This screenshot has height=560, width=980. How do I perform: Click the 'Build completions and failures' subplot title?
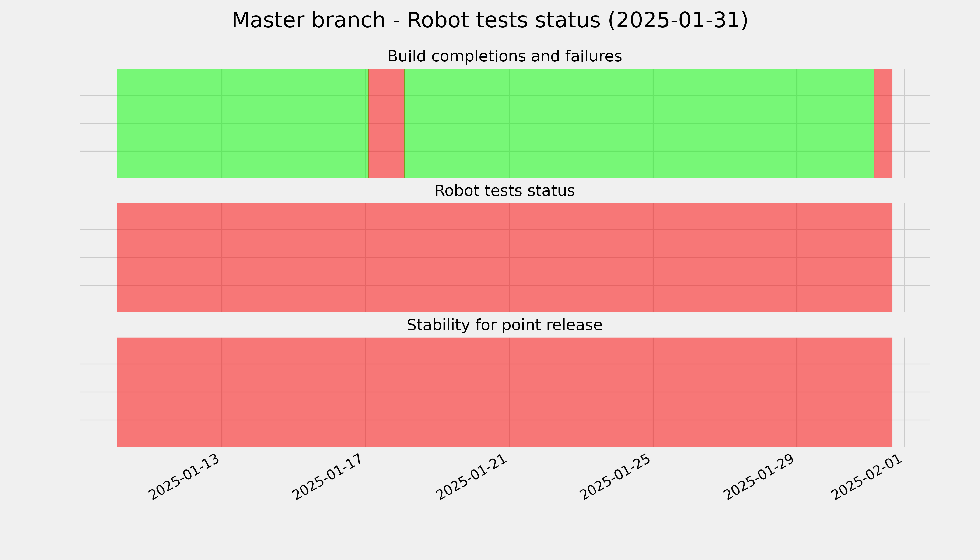pyautogui.click(x=504, y=56)
